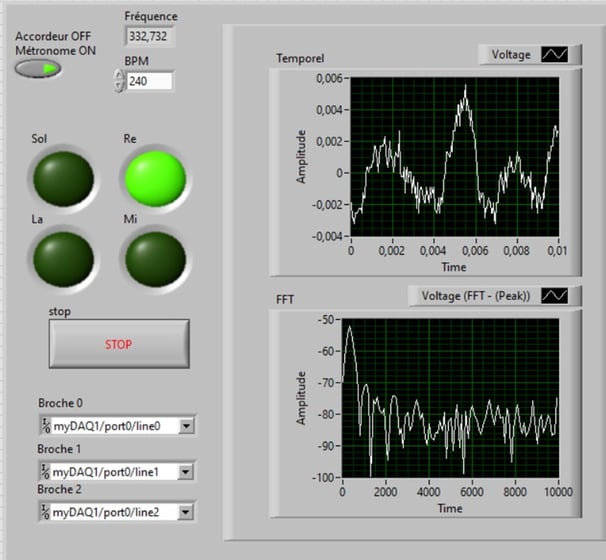The width and height of the screenshot is (606, 560).
Task: Click the Broche 0 label
Action: click(x=60, y=403)
